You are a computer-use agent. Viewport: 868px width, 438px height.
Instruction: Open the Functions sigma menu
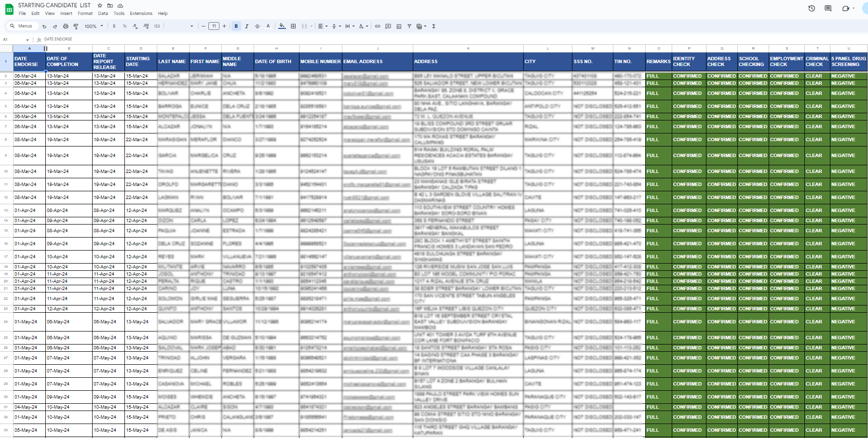pyautogui.click(x=434, y=27)
